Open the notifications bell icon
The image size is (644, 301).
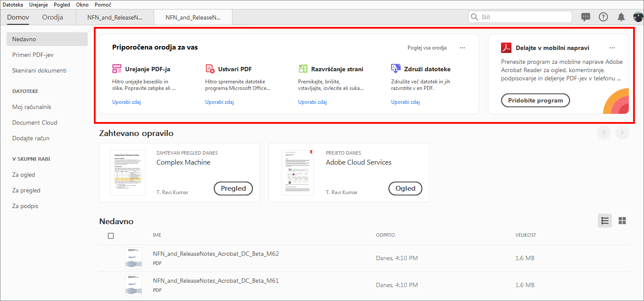tap(621, 17)
